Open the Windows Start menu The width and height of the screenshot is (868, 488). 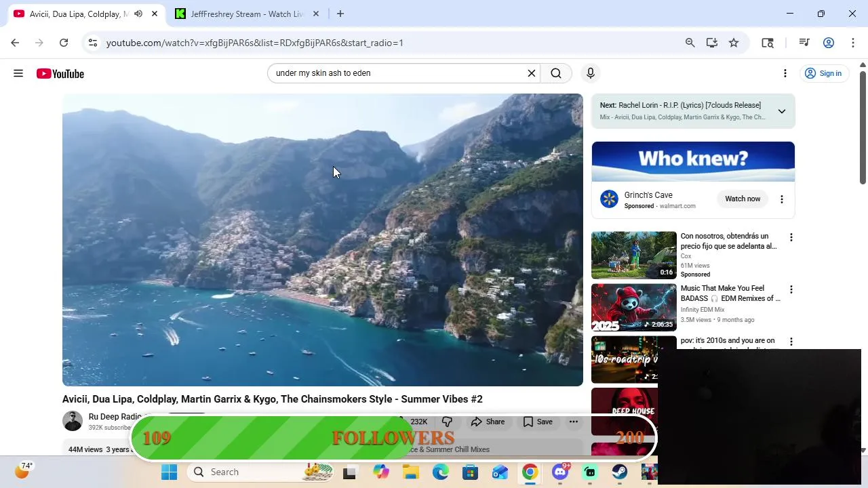[x=169, y=472]
